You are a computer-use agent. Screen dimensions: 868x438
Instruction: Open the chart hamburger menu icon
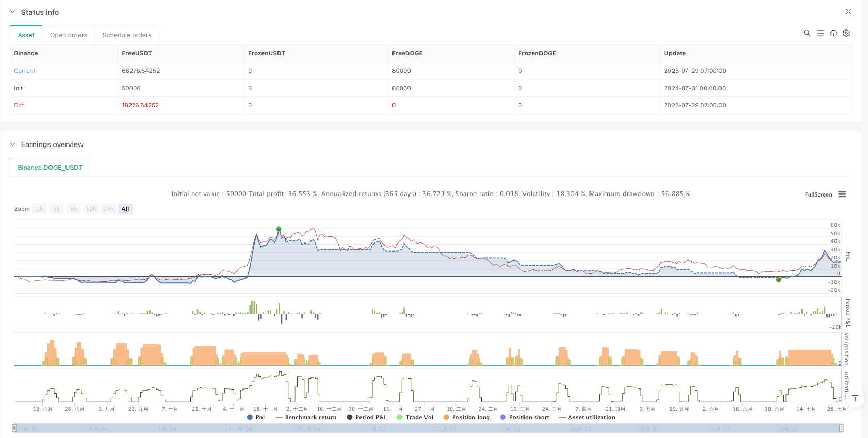842,194
